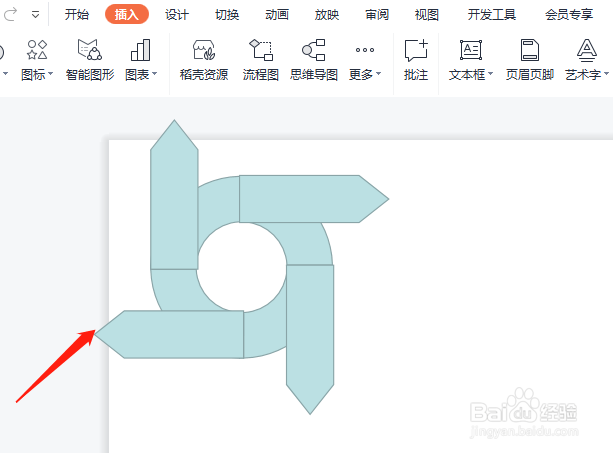This screenshot has width=613, height=453.
Task: Insert a 思维导图 mind map
Action: (314, 60)
